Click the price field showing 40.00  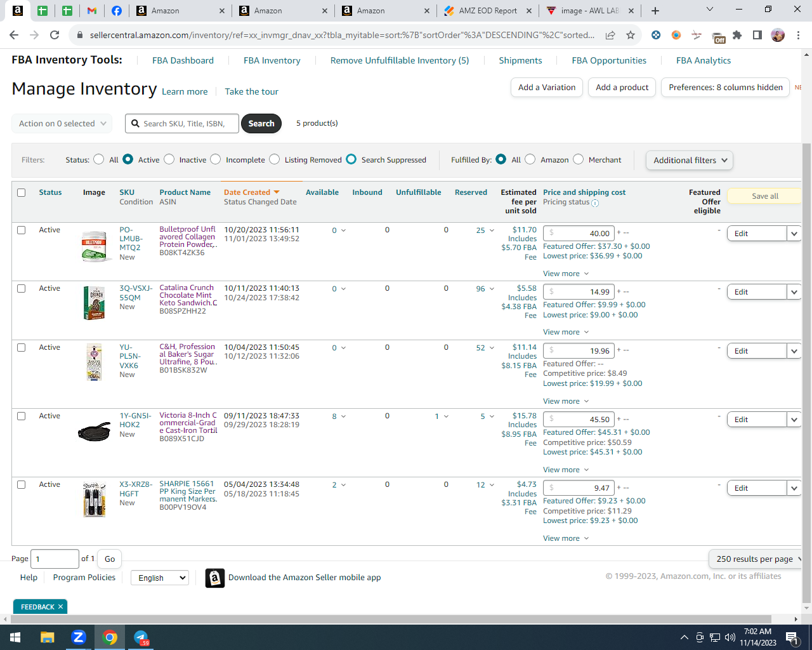(x=579, y=234)
